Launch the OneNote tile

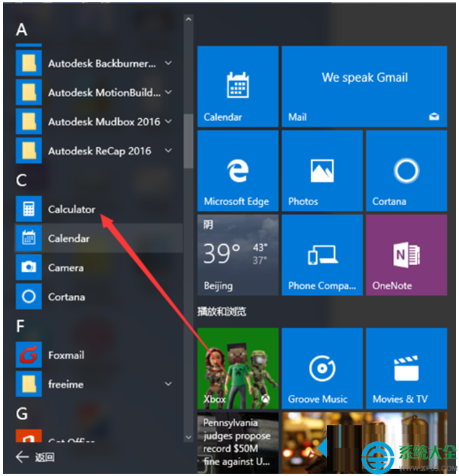pyautogui.click(x=407, y=255)
